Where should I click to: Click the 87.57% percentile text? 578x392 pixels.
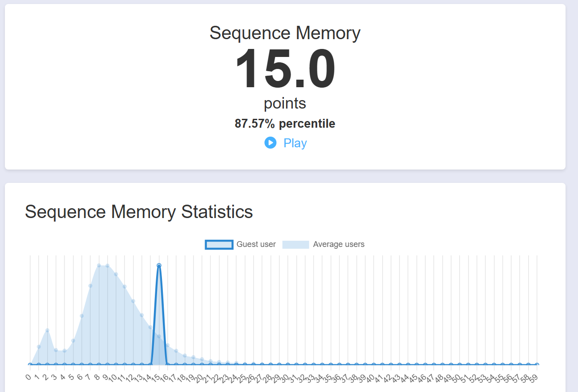[x=285, y=124]
